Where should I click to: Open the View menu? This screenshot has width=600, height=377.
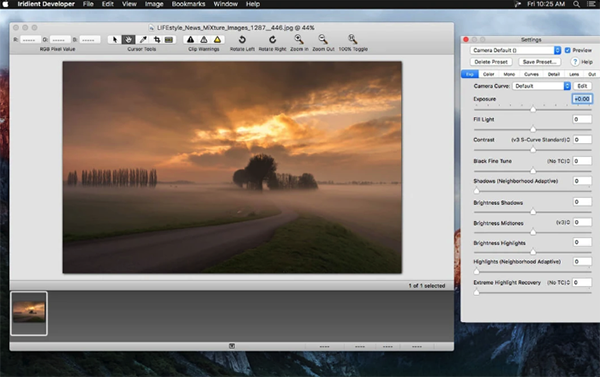129,4
